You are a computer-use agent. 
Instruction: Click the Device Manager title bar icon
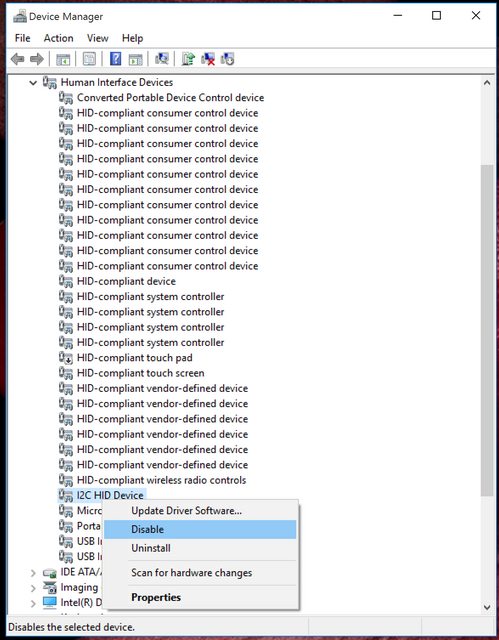point(19,16)
